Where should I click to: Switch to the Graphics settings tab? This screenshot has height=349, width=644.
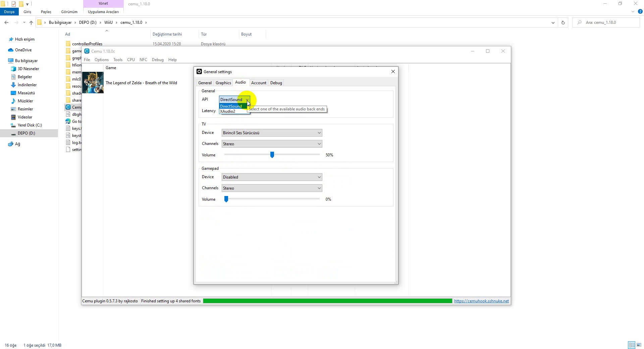point(223,83)
